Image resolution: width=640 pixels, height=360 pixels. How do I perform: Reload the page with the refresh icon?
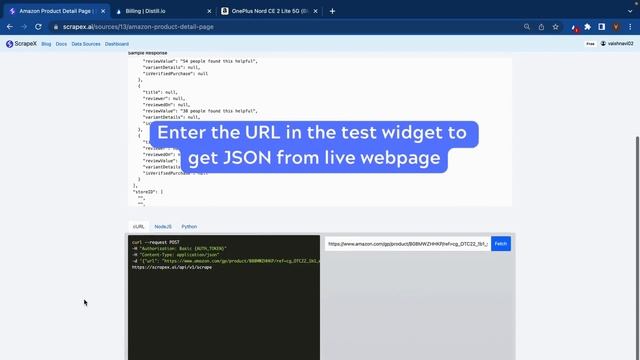coord(38,27)
